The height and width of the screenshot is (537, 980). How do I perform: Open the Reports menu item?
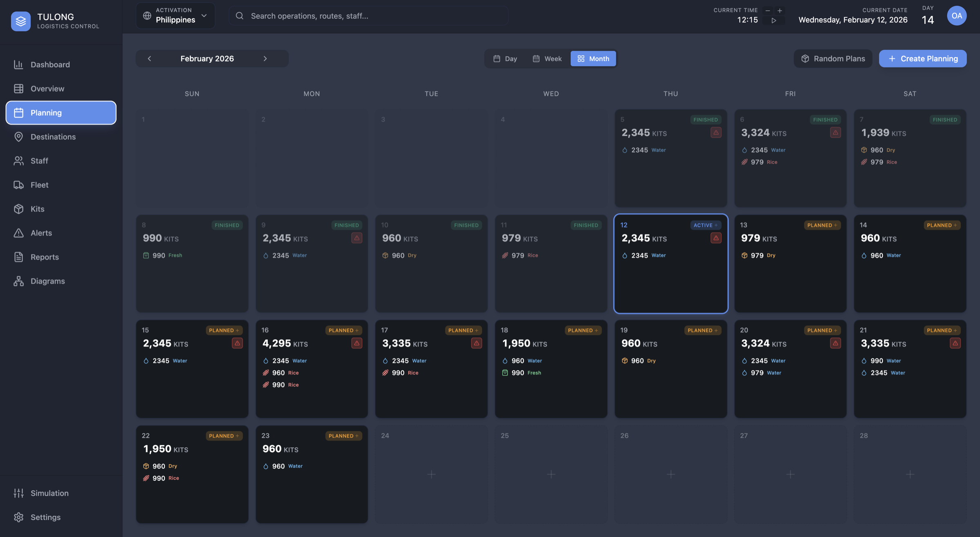pos(45,257)
